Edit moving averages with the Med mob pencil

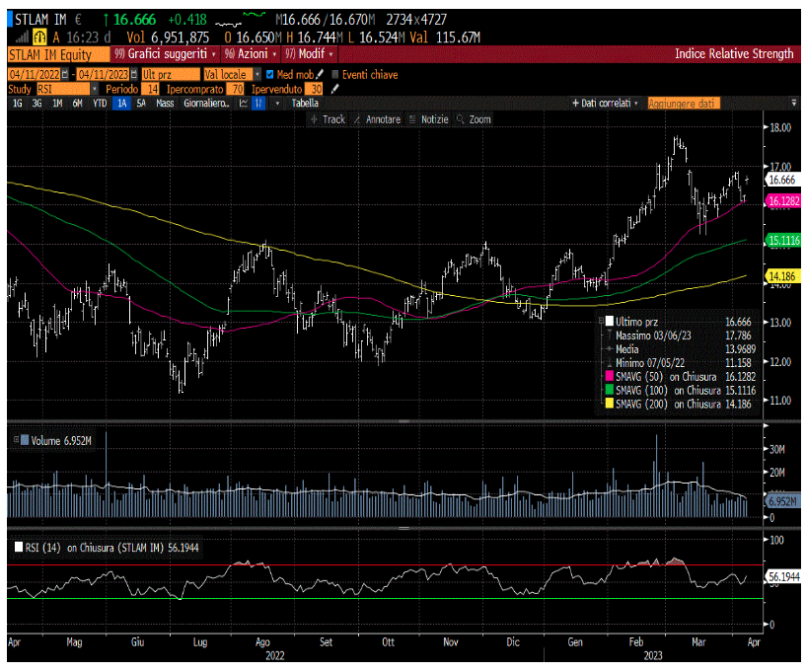click(x=321, y=75)
